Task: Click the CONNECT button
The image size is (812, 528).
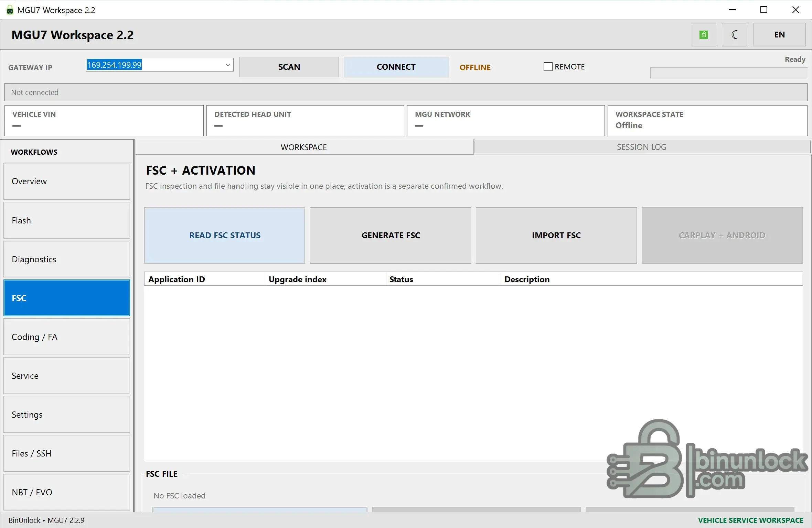Action: point(396,67)
